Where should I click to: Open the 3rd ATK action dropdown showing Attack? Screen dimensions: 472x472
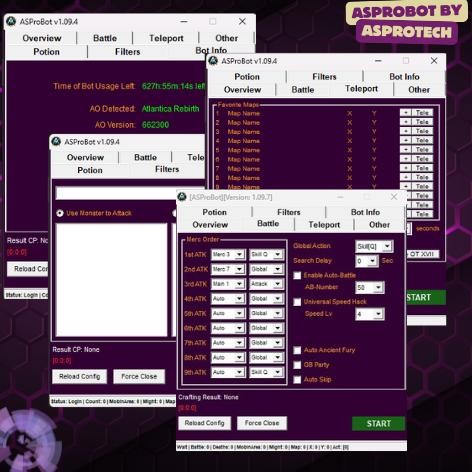(267, 284)
